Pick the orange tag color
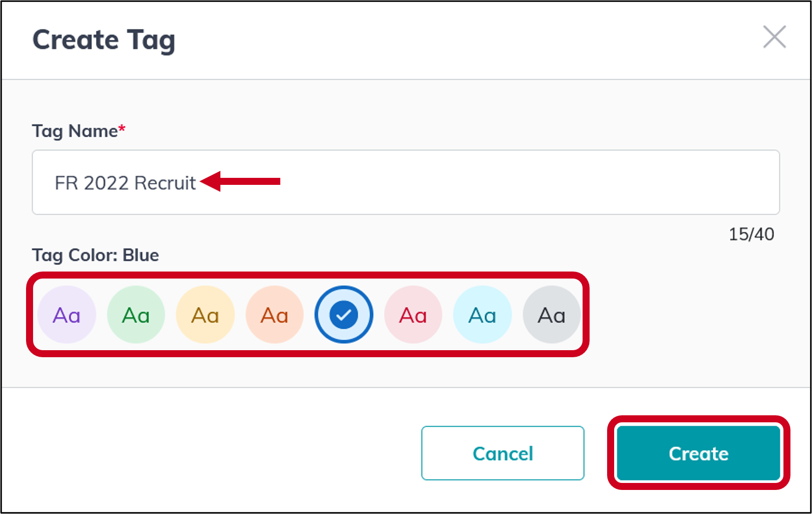The width and height of the screenshot is (812, 514). pos(274,315)
